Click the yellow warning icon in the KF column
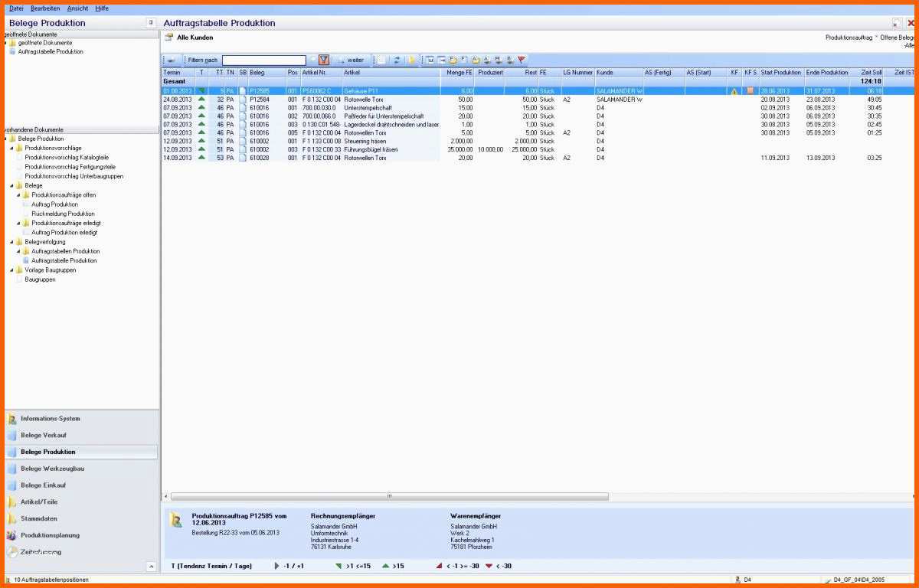Viewport: 919px width, 588px height. coord(734,91)
